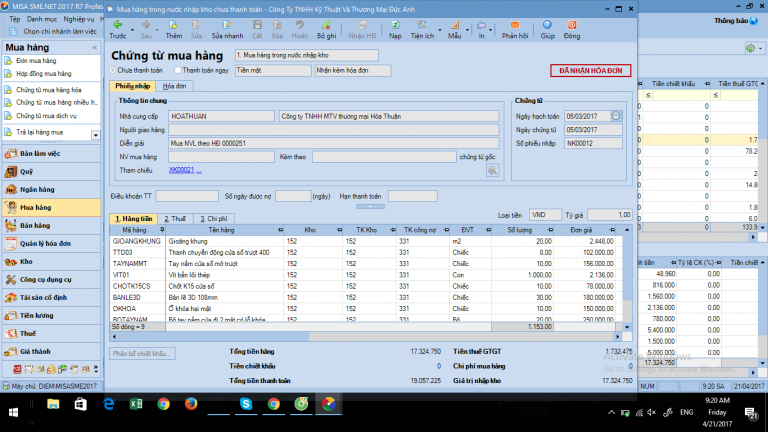Image resolution: width=768 pixels, height=432 pixels.
Task: Open the Danh mục menu
Action: click(42, 19)
